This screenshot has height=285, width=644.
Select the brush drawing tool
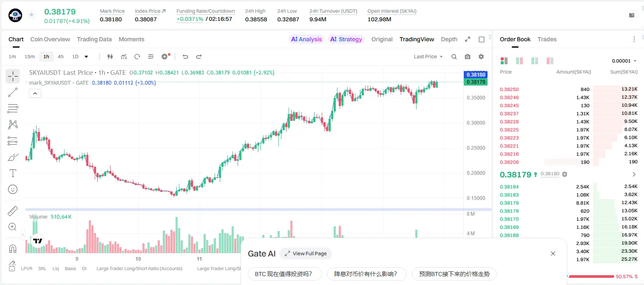[x=13, y=157]
